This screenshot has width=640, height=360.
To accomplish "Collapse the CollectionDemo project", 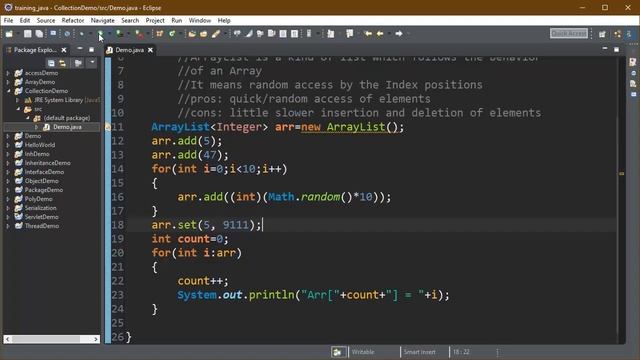I will click(x=8, y=91).
